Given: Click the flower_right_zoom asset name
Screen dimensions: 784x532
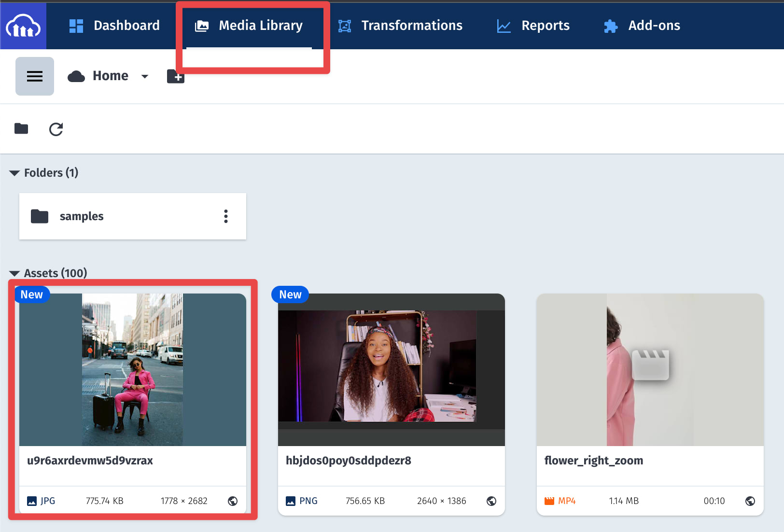Looking at the screenshot, I should point(594,461).
